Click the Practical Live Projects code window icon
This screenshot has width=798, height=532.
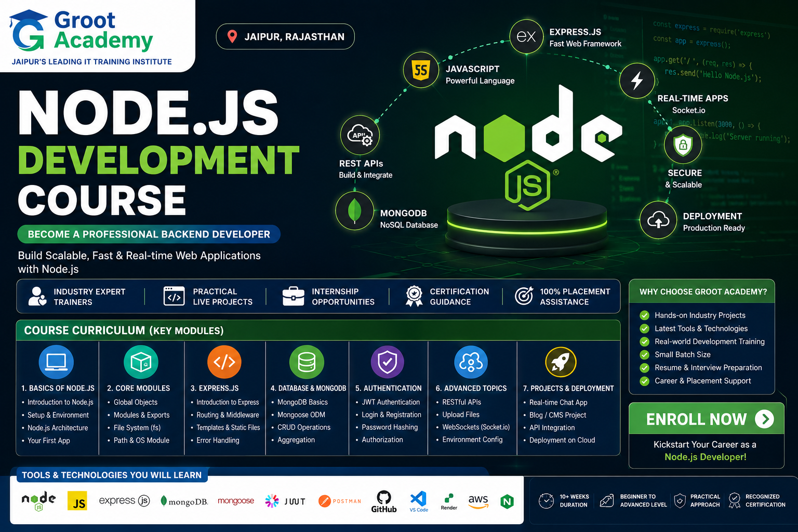[x=174, y=296]
